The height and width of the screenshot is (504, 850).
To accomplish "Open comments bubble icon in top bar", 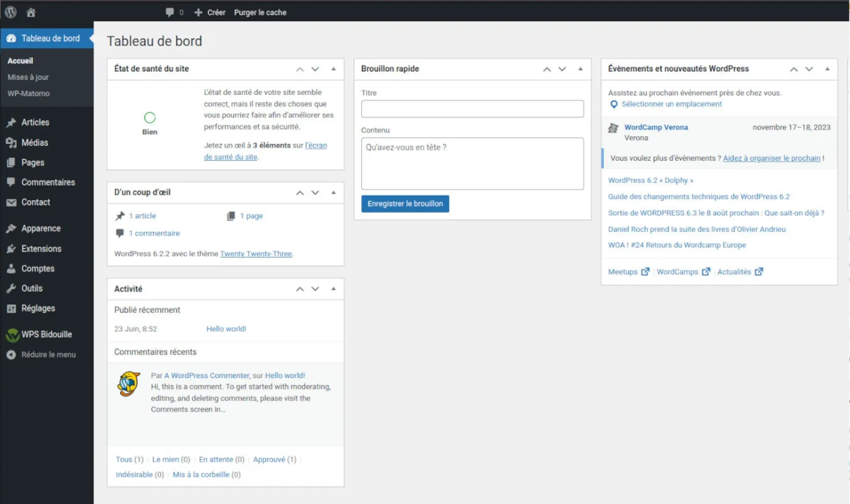I will [170, 12].
